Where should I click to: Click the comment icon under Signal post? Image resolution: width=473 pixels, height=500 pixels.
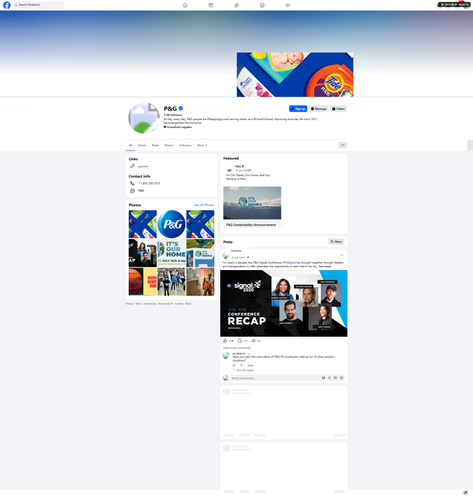tap(239, 341)
